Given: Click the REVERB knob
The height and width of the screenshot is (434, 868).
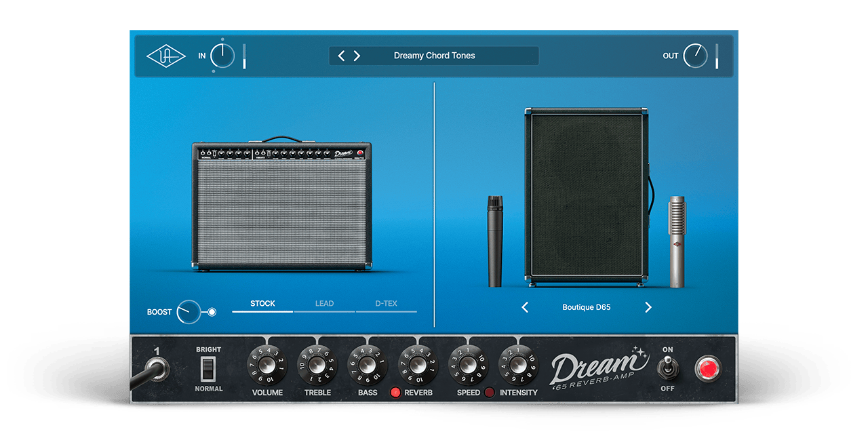Looking at the screenshot, I should pos(418,365).
